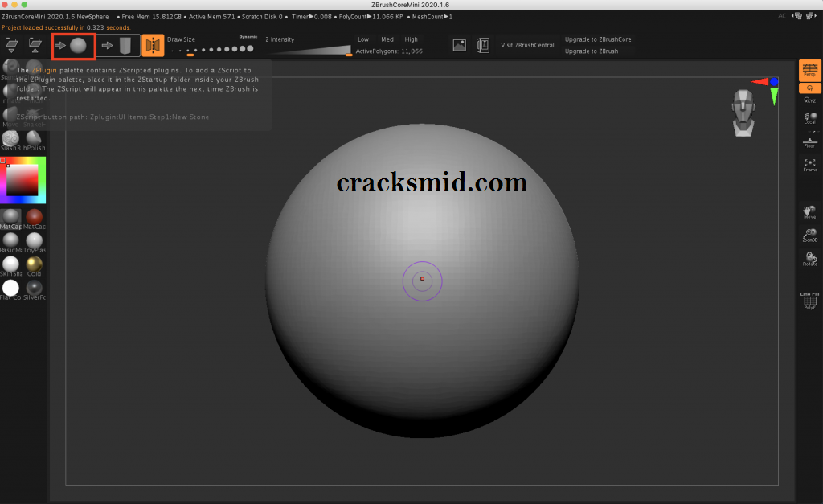Toggle the Floor grid
The width and height of the screenshot is (823, 504).
[810, 142]
